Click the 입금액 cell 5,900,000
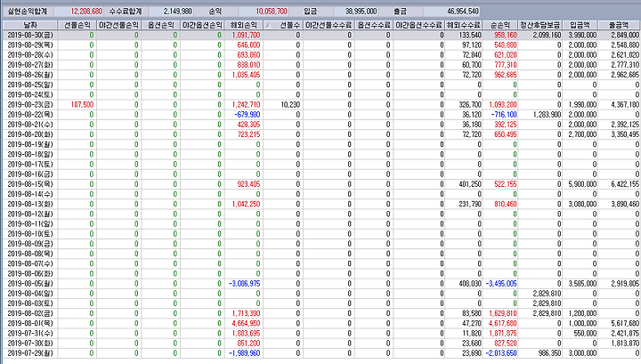 [582, 184]
